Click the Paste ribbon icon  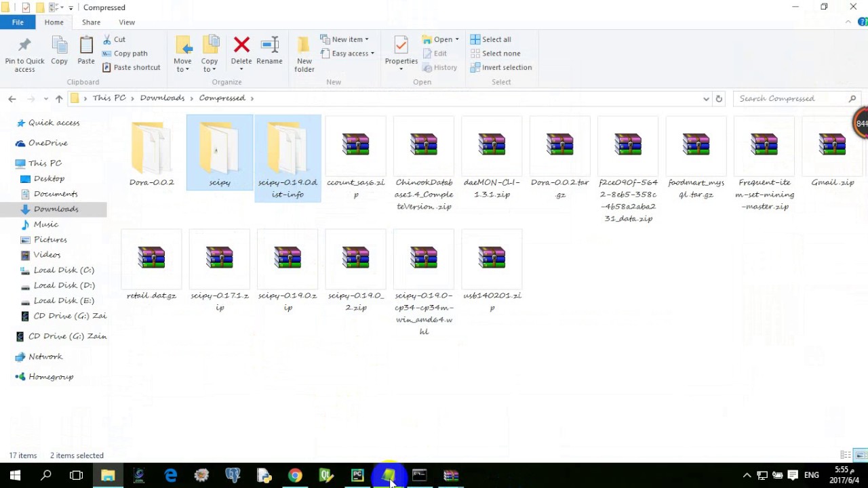click(x=86, y=51)
